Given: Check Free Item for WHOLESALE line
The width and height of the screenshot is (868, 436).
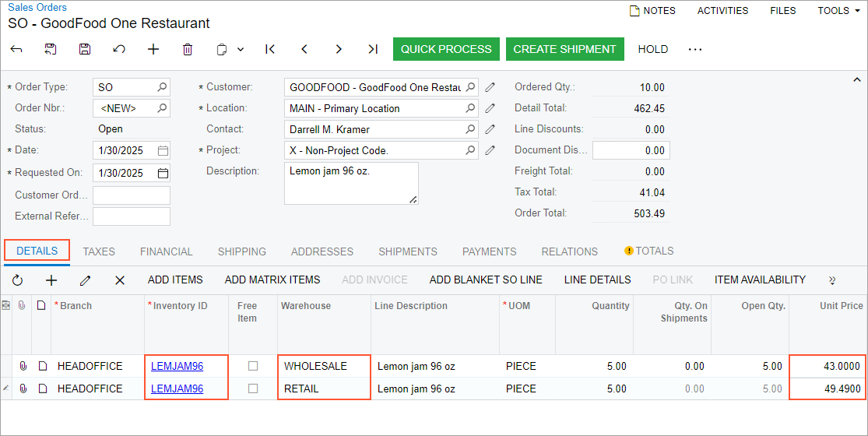Looking at the screenshot, I should pyautogui.click(x=253, y=366).
